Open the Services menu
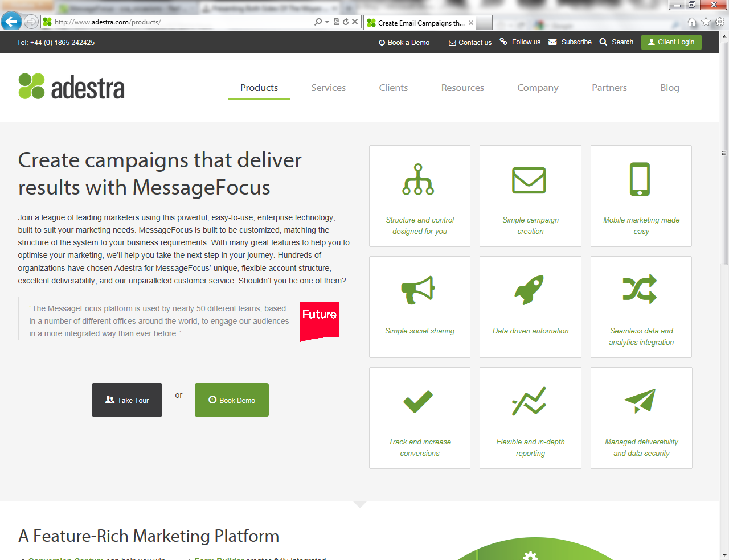This screenshot has height=560, width=729. (x=329, y=88)
